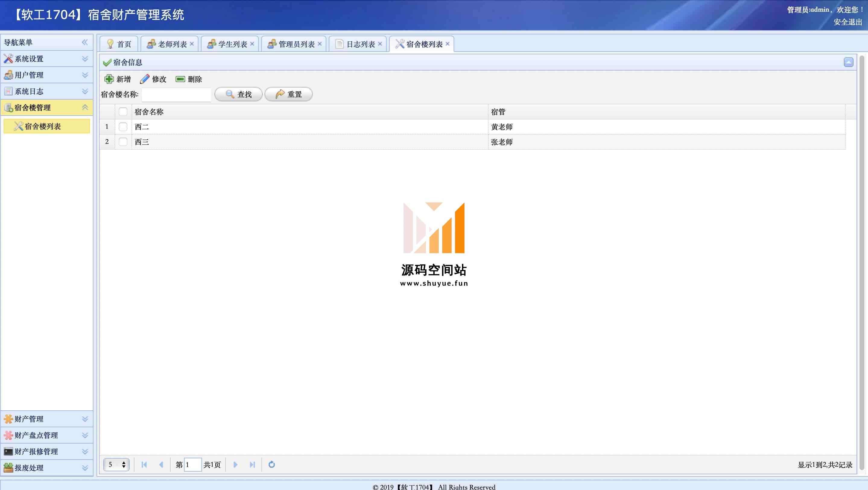The width and height of the screenshot is (868, 490).
Task: Click the 财产管理 puzzle icon
Action: (8, 419)
